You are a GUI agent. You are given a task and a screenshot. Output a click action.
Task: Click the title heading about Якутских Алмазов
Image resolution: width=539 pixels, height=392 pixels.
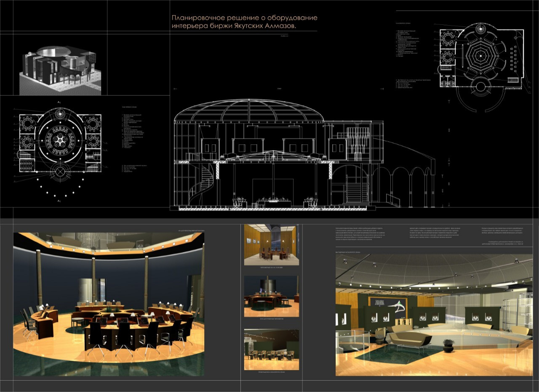click(x=244, y=22)
